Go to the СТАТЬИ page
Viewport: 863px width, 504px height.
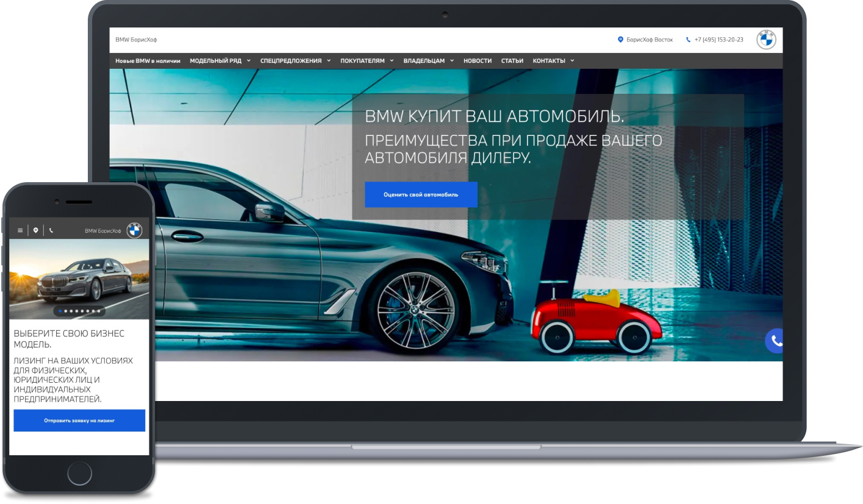point(512,61)
